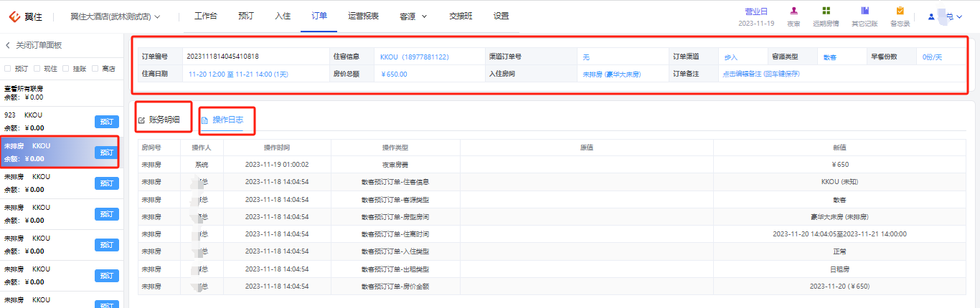
Task: Click the 预订 button in the highlighted 未排房 row
Action: [106, 153]
